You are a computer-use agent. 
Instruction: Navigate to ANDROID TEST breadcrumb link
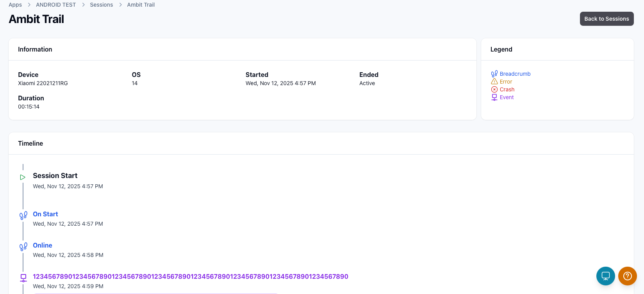(x=56, y=5)
